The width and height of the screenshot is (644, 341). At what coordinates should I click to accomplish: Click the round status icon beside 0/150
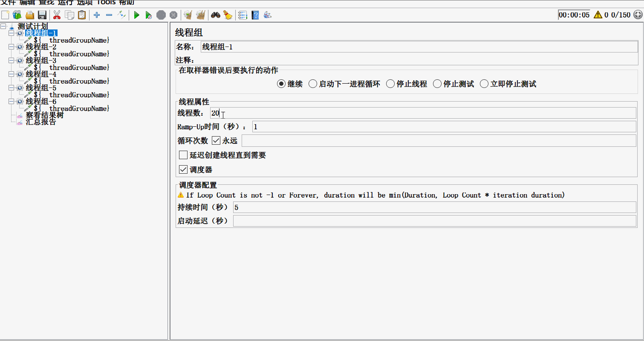[x=638, y=15]
